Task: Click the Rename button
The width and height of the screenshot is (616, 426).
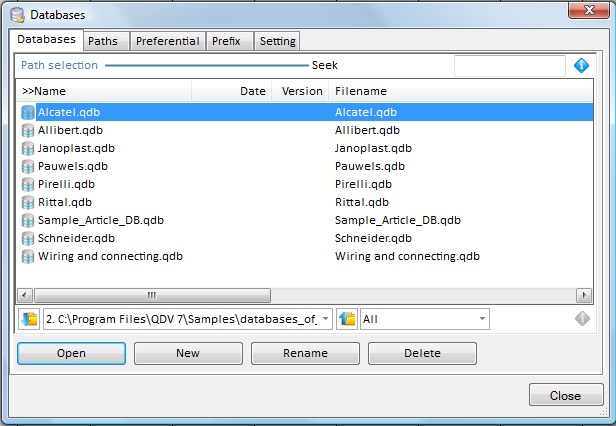Action: click(305, 353)
